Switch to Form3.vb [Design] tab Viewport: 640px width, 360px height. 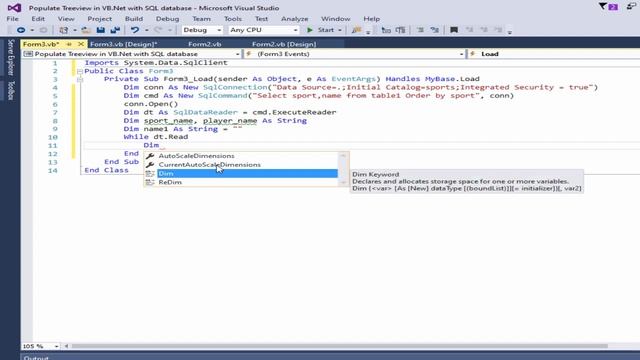click(123, 44)
